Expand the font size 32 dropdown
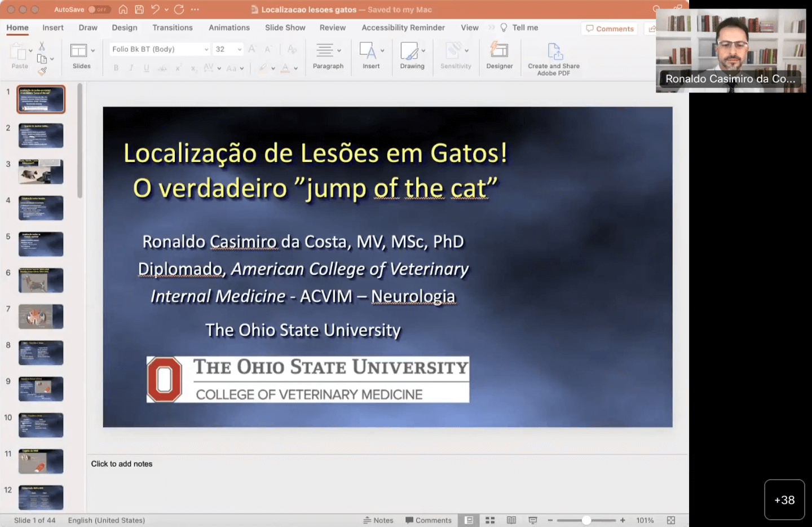 point(240,50)
